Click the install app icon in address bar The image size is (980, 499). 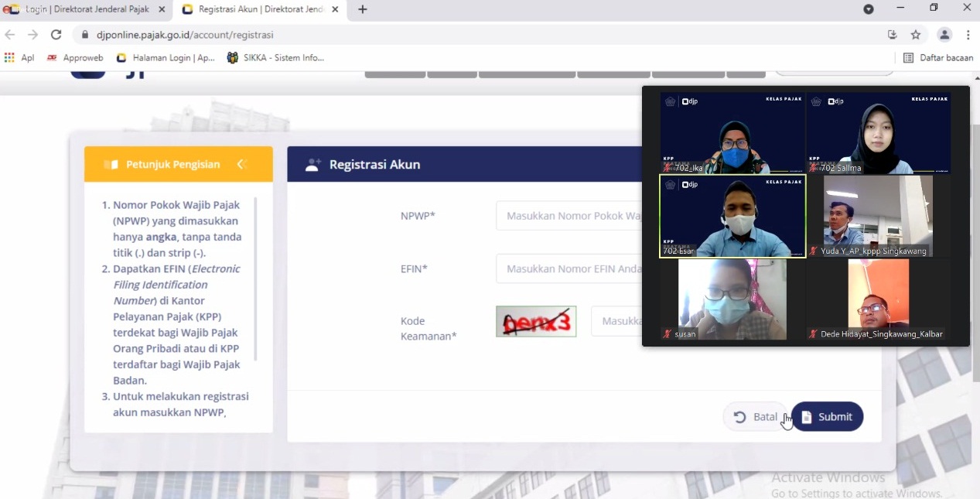click(x=893, y=35)
